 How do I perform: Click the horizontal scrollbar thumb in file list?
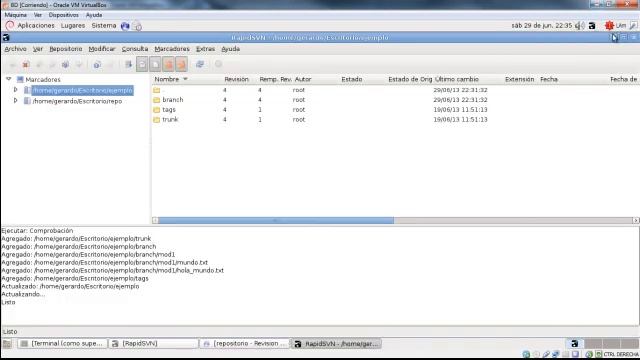coord(276,220)
